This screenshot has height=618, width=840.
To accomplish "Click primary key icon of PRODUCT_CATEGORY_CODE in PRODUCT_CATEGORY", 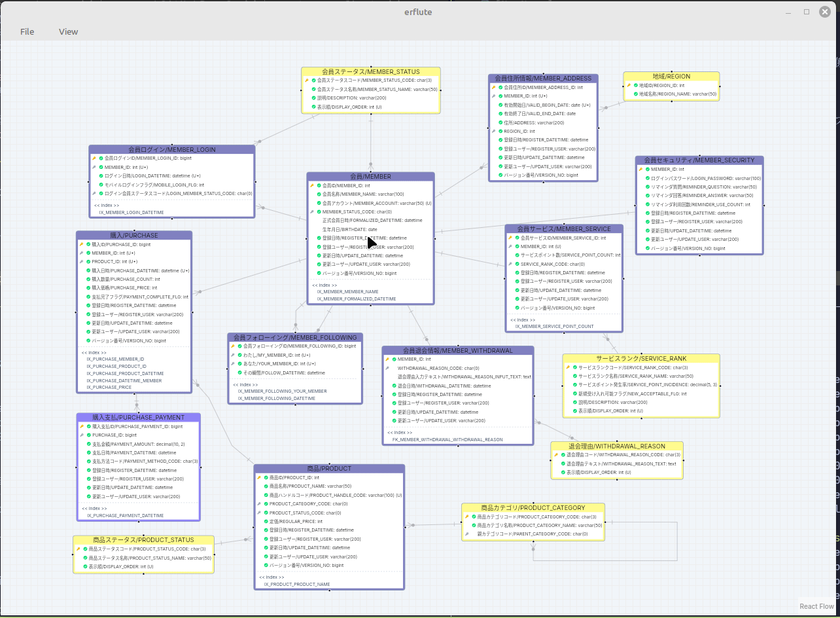I will click(467, 517).
